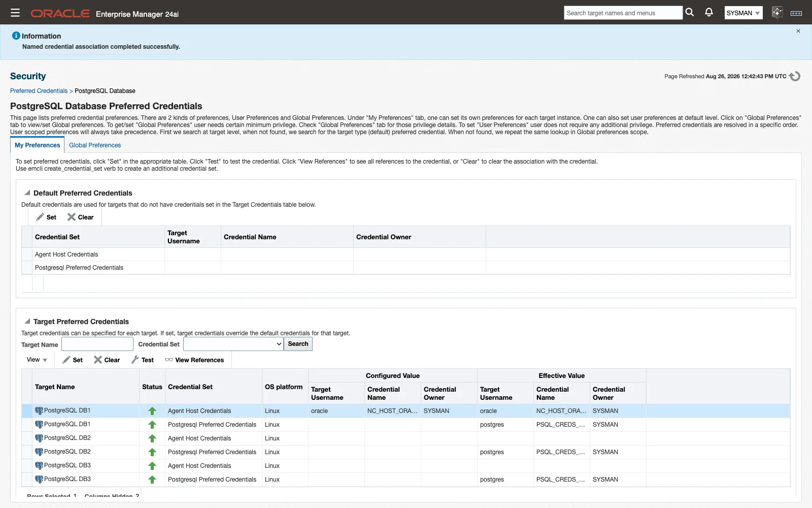Switch to the Global Preferences tab
Image resolution: width=812 pixels, height=508 pixels.
pos(95,145)
